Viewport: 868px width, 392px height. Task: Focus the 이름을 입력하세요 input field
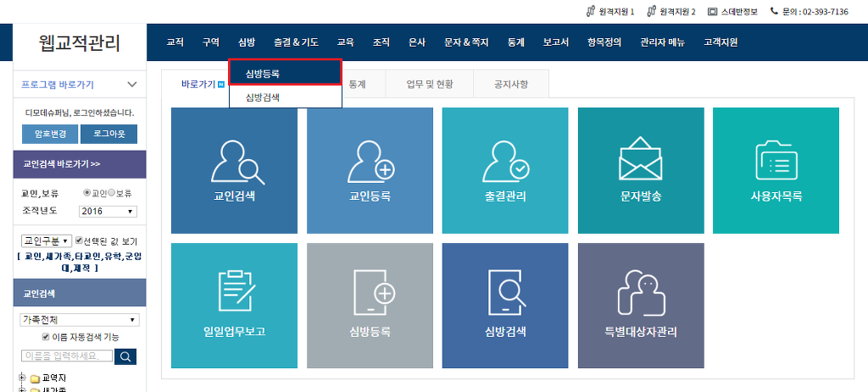[66, 356]
